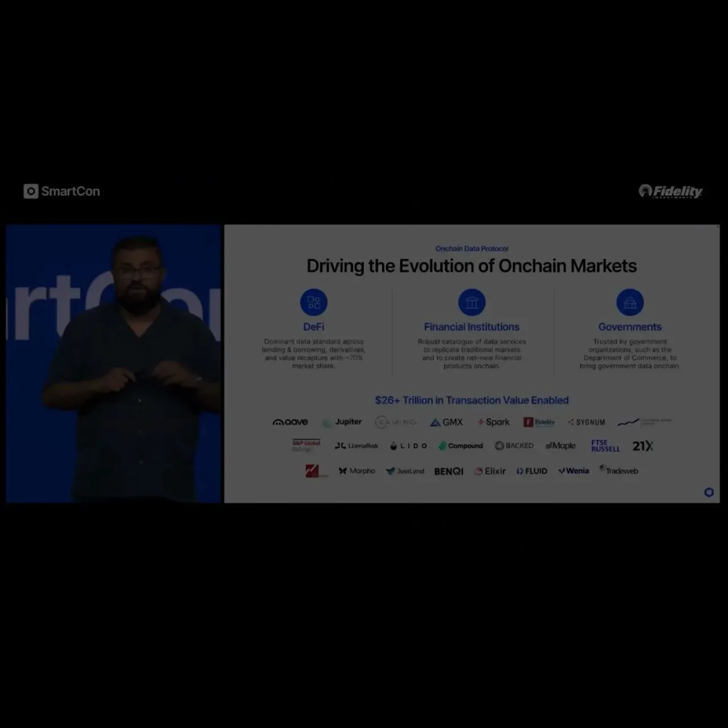Image resolution: width=728 pixels, height=728 pixels.
Task: Click the Lido logo
Action: click(408, 446)
